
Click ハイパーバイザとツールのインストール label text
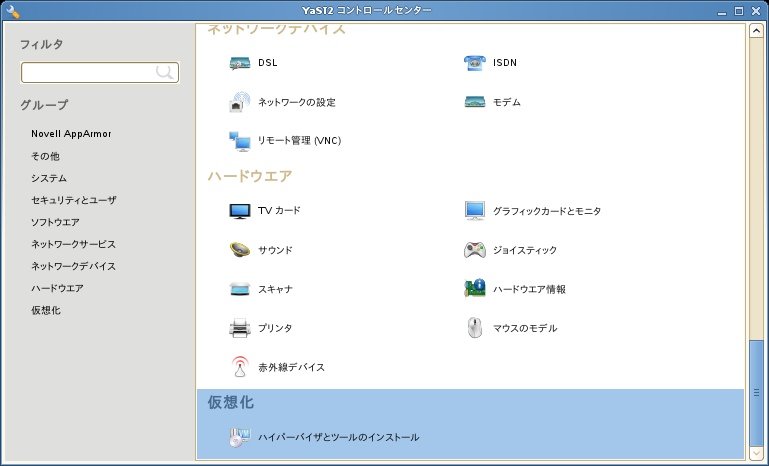click(338, 437)
